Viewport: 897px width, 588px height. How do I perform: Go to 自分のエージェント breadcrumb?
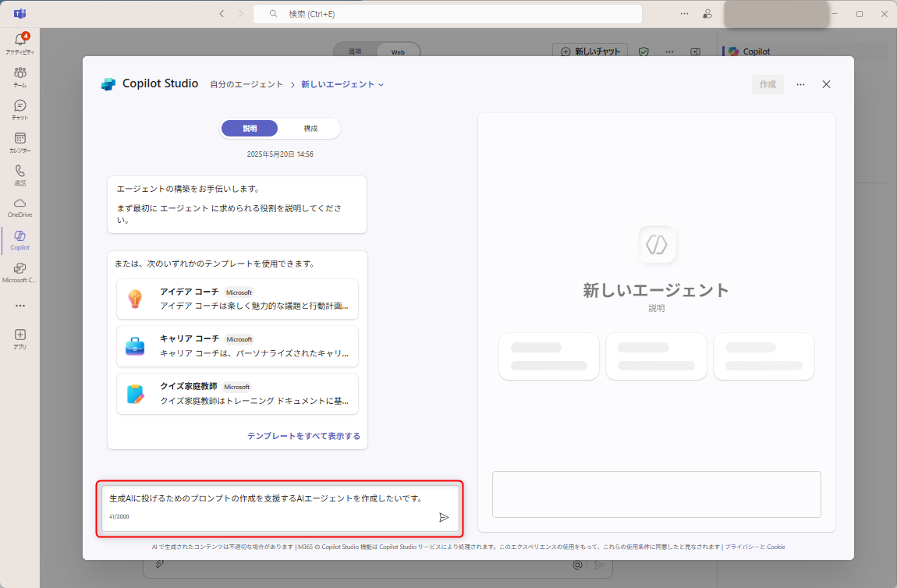246,84
